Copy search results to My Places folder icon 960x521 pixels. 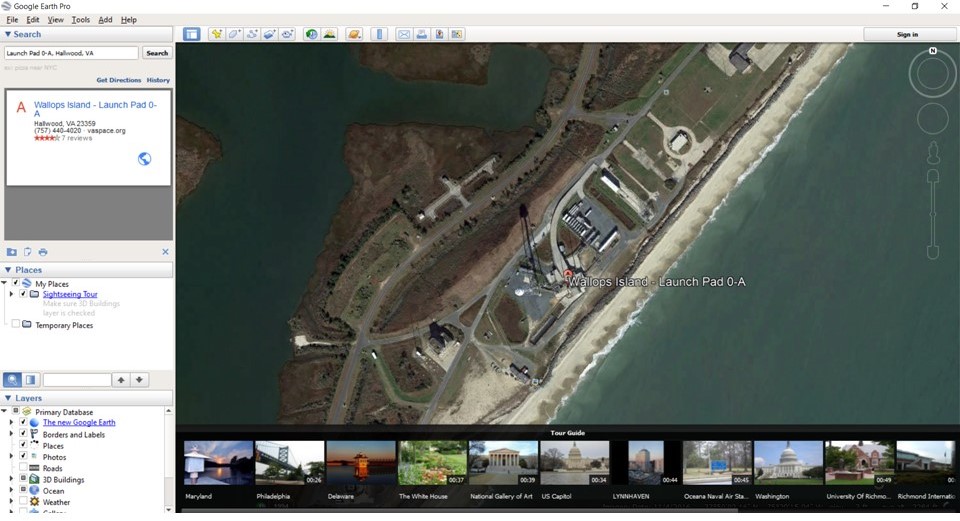point(12,252)
